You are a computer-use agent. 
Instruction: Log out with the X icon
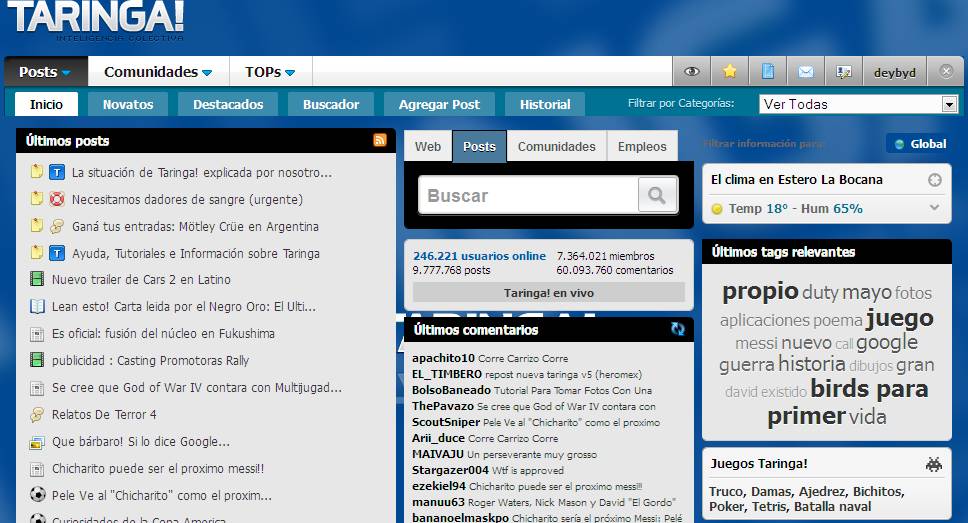coord(946,72)
